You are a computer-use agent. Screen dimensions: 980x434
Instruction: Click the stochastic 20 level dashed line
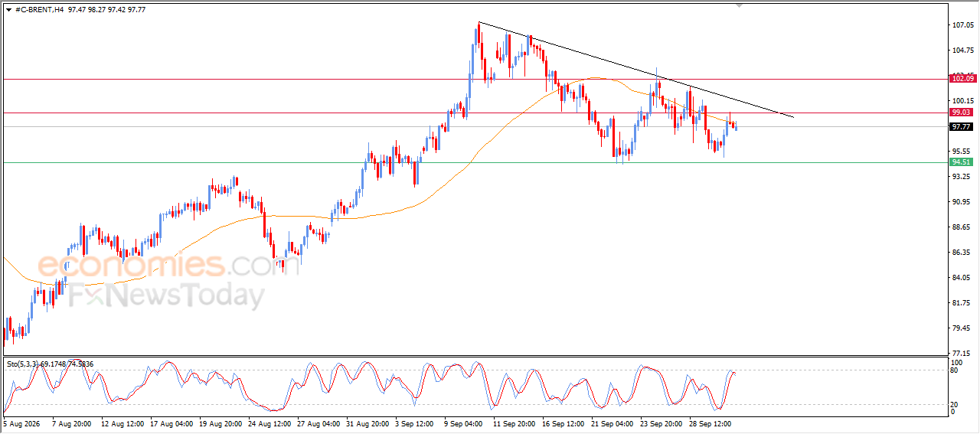475,404
